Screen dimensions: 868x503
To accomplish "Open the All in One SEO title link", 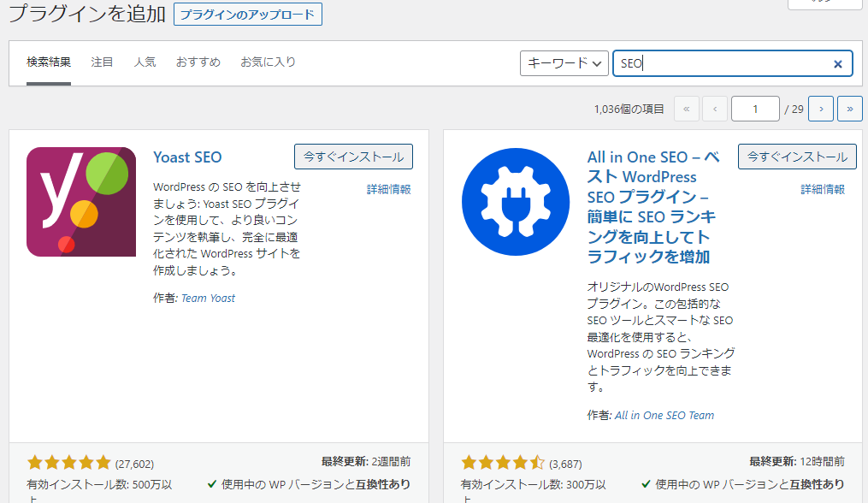I will click(x=653, y=207).
